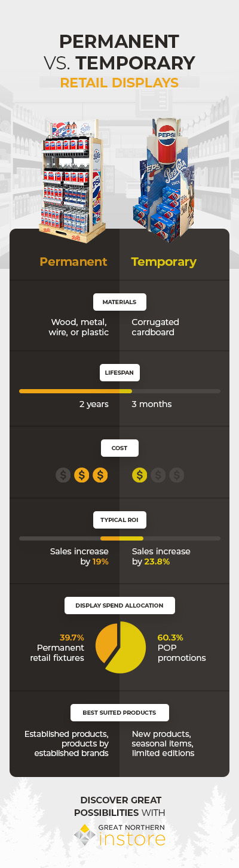
Task: Click the Typical ROI comparison bar
Action: tap(119, 538)
